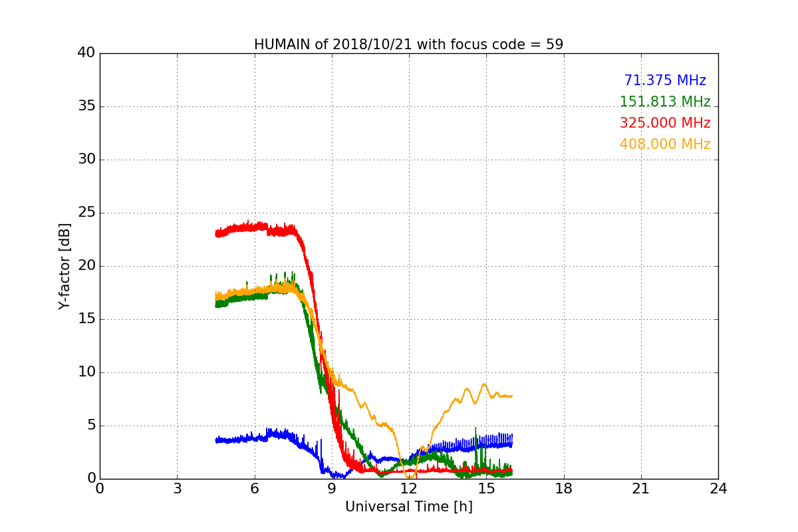Click the x-axis tick label '18'
This screenshot has height=532, width=798.
point(564,488)
